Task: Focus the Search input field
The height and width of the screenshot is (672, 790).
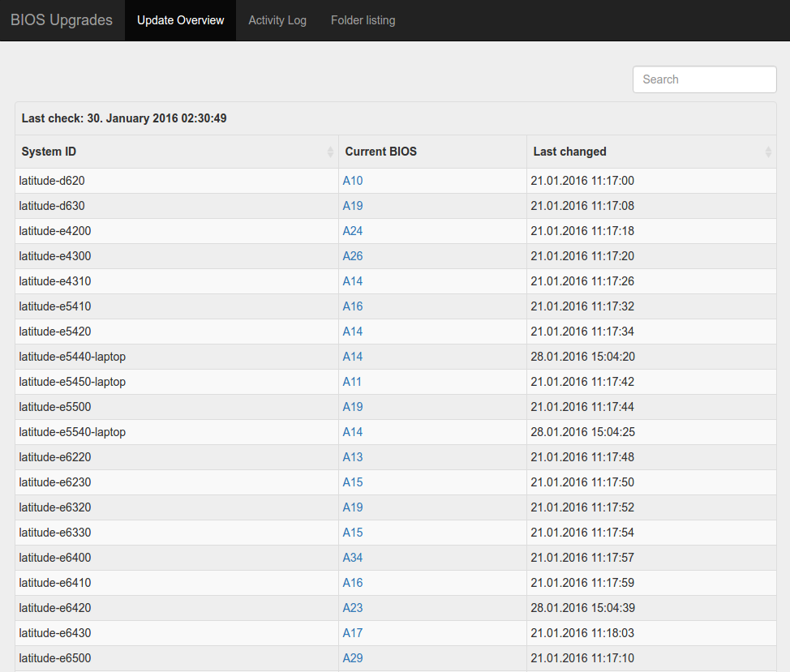Action: (x=704, y=79)
